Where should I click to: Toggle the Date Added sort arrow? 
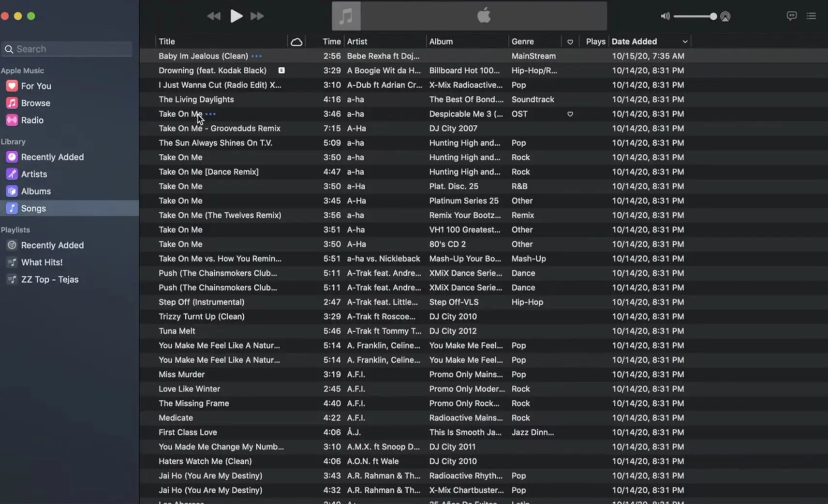click(685, 42)
